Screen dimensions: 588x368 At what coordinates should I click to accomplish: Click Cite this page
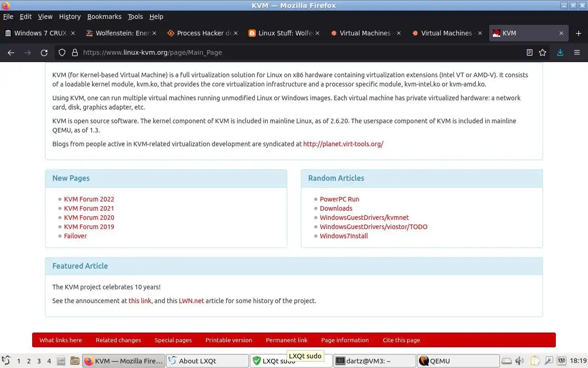coord(401,340)
